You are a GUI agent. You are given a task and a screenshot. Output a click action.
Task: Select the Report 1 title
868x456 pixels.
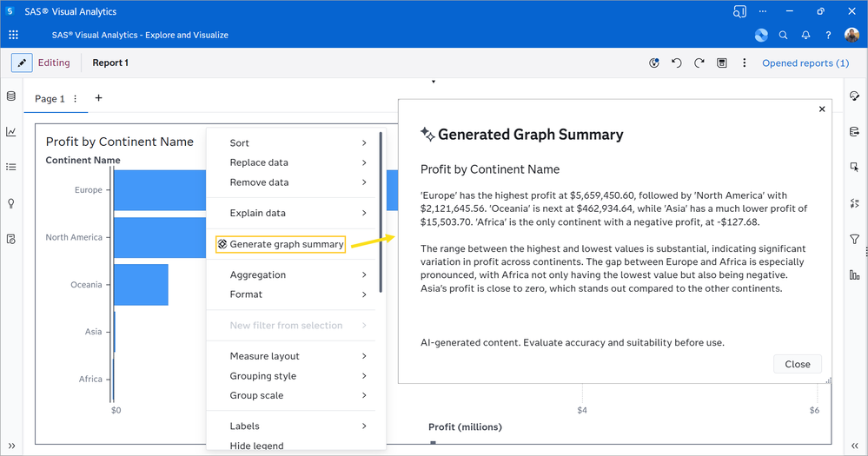[x=110, y=63]
